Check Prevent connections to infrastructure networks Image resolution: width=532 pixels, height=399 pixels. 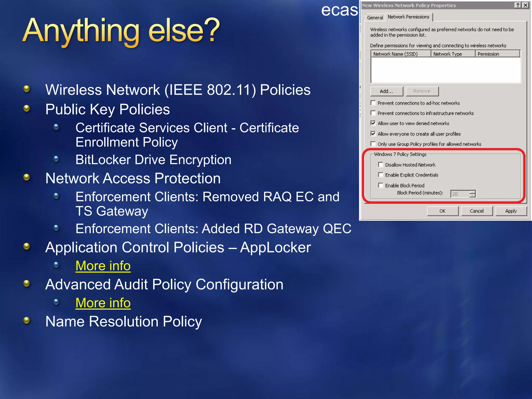pyautogui.click(x=373, y=113)
